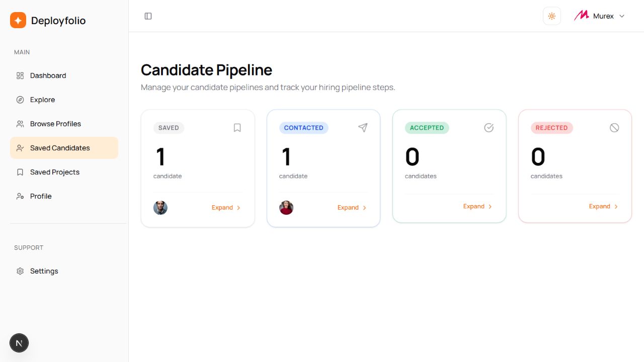Image resolution: width=644 pixels, height=362 pixels.
Task: Expand the Accepted candidates card
Action: (477, 207)
